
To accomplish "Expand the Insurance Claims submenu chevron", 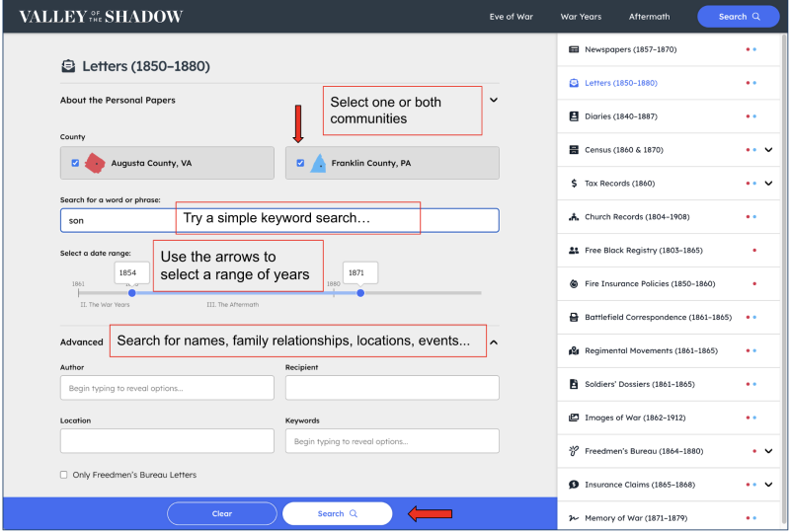I will [x=768, y=485].
